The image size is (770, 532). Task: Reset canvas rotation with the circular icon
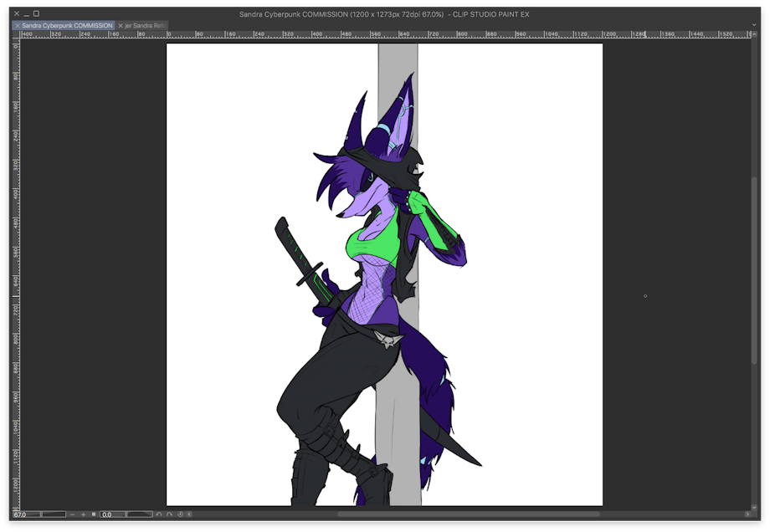coord(180,514)
